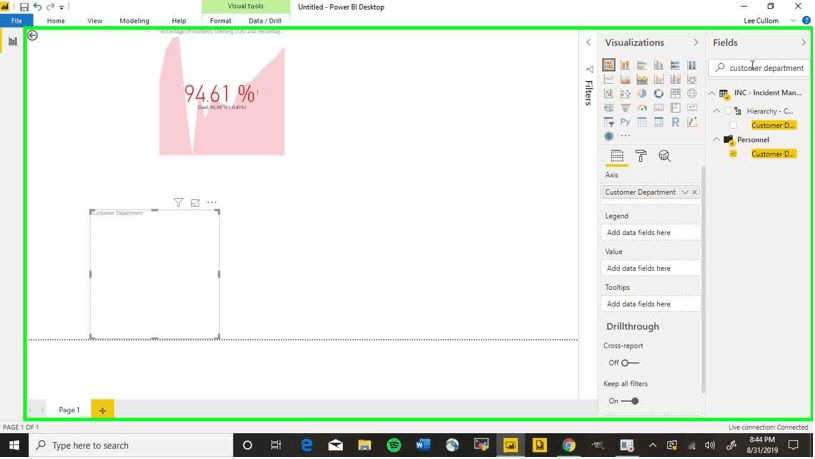Choose the R script visual icon
The width and height of the screenshot is (815, 459).
coord(675,122)
